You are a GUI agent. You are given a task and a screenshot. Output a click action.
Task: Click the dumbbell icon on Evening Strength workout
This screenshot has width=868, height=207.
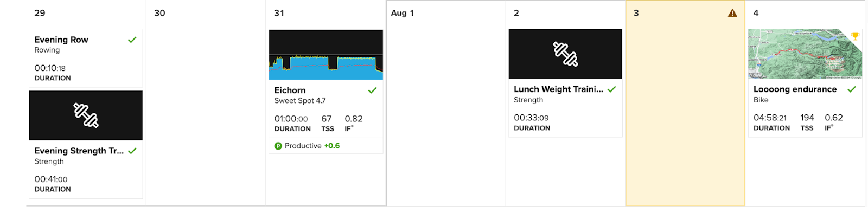coord(86,115)
